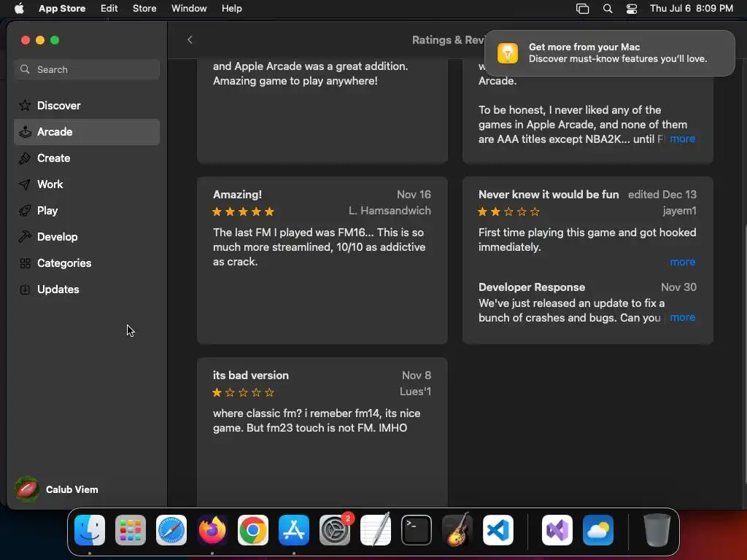Open the Help menu
Screen dimensions: 747x560
click(231, 9)
